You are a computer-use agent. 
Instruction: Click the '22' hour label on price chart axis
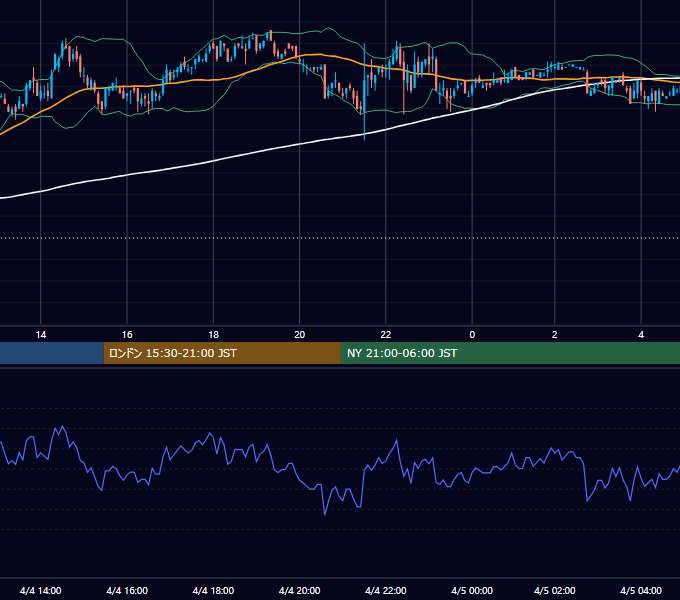(x=386, y=335)
